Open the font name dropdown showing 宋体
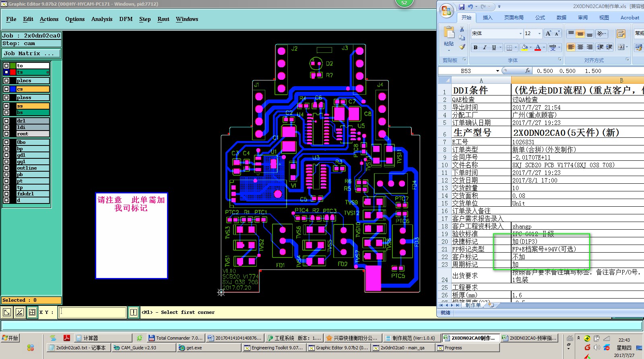The width and height of the screenshot is (644, 359). pyautogui.click(x=520, y=33)
